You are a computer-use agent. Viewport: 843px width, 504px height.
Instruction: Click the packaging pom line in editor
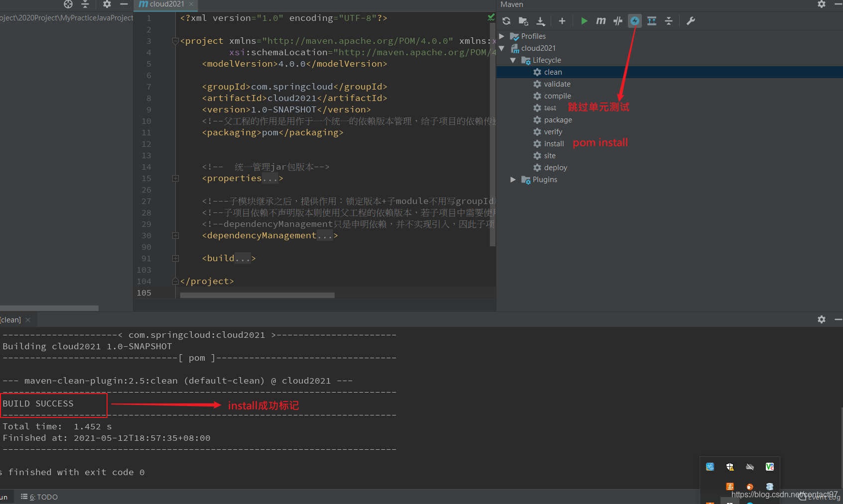(x=272, y=132)
